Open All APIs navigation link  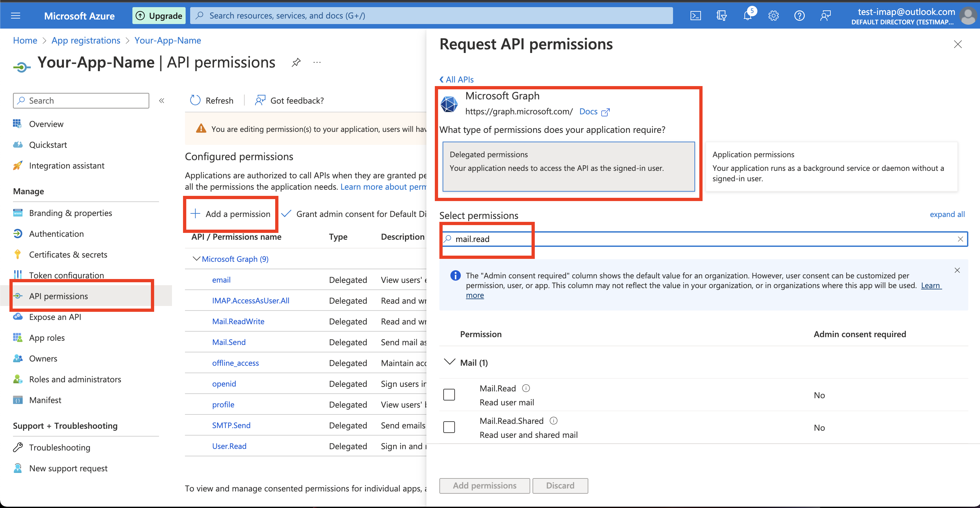point(458,79)
